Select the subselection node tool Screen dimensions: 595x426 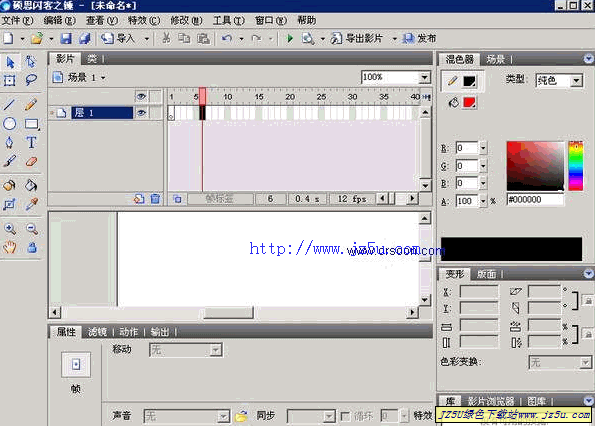click(31, 62)
